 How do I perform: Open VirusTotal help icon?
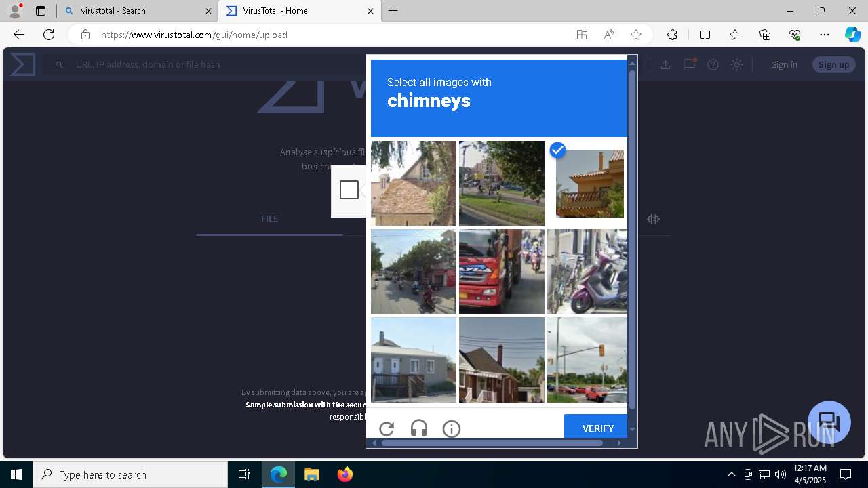click(x=713, y=64)
